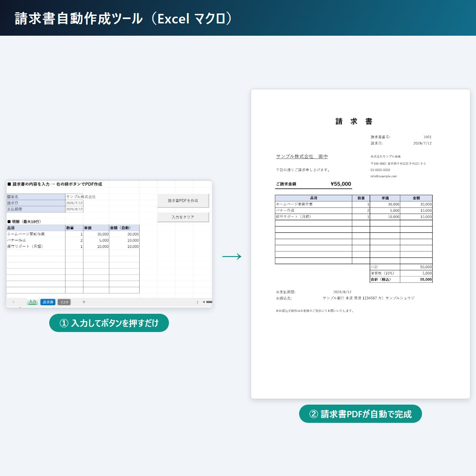
Task: Click the 顧客名 label cell
Action: (36, 197)
